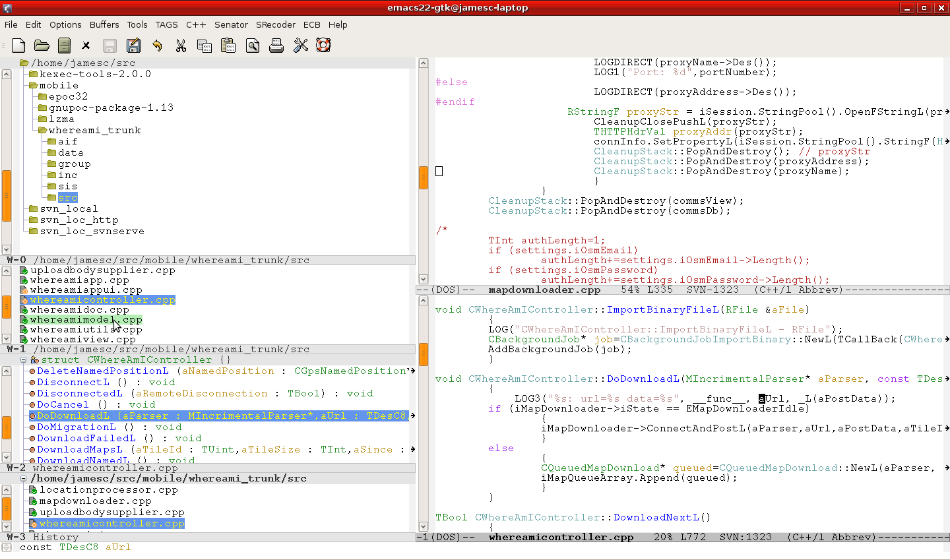Open the C++ menu
Viewport: 950px width, 560px height.
(x=196, y=24)
